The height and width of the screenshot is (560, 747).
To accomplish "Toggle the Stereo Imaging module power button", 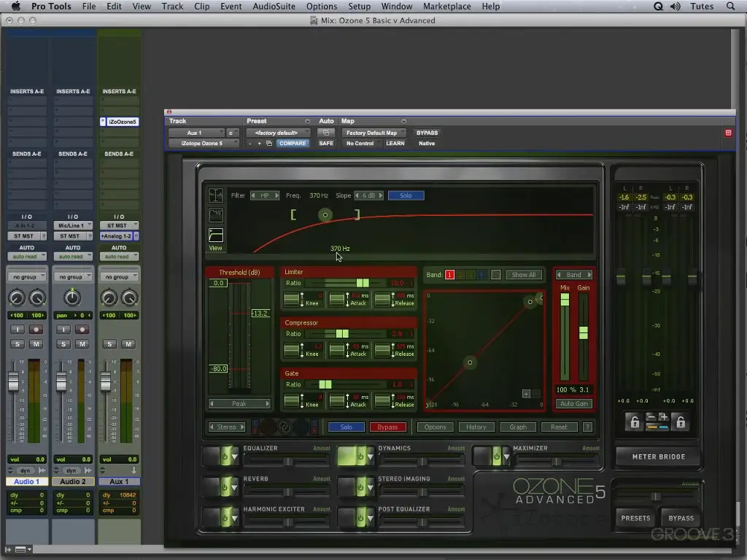I will [x=360, y=487].
